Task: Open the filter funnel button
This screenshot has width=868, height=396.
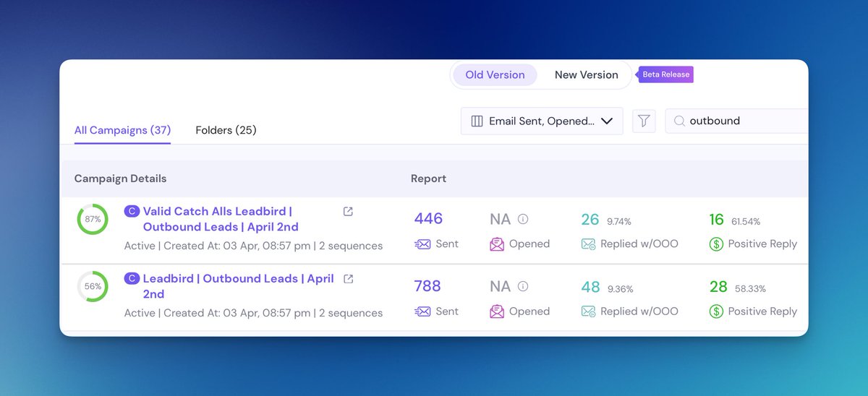Action: [644, 121]
